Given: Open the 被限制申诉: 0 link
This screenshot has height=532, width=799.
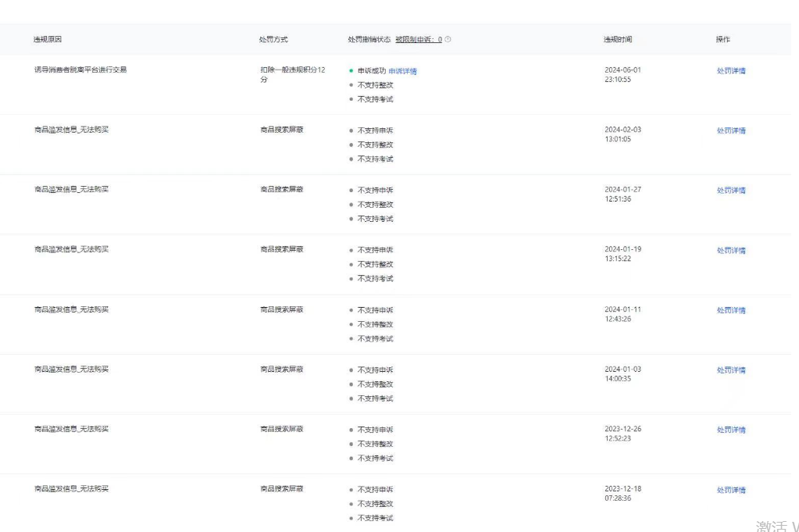Looking at the screenshot, I should pos(419,39).
